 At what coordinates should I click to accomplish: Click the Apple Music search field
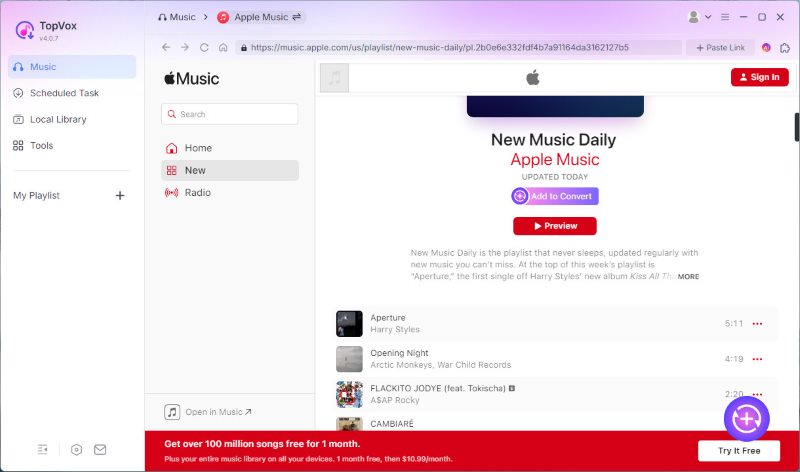(x=230, y=114)
